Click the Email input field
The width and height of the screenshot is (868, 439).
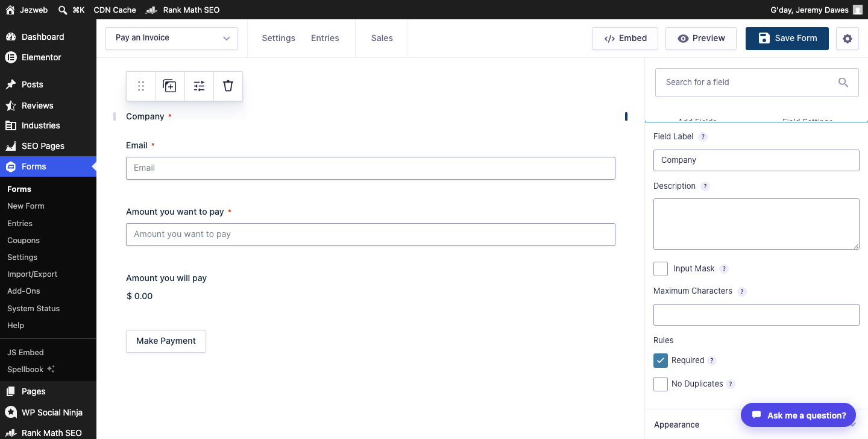pos(371,168)
